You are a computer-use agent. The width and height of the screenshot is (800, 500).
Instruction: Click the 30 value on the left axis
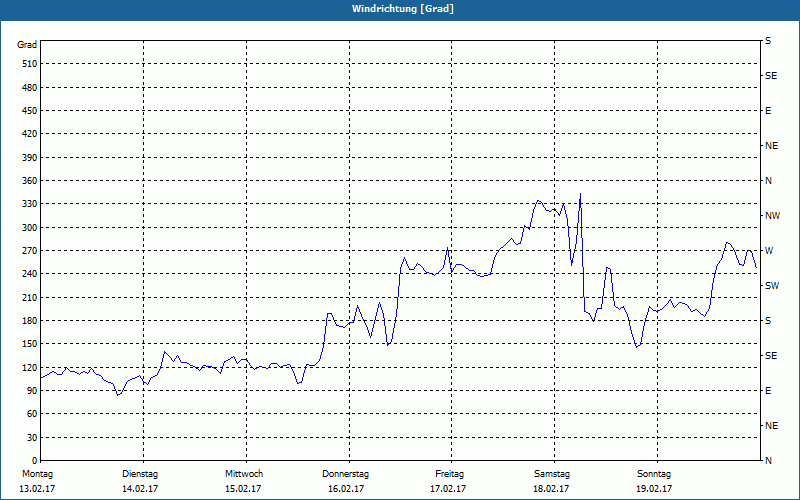[32, 438]
